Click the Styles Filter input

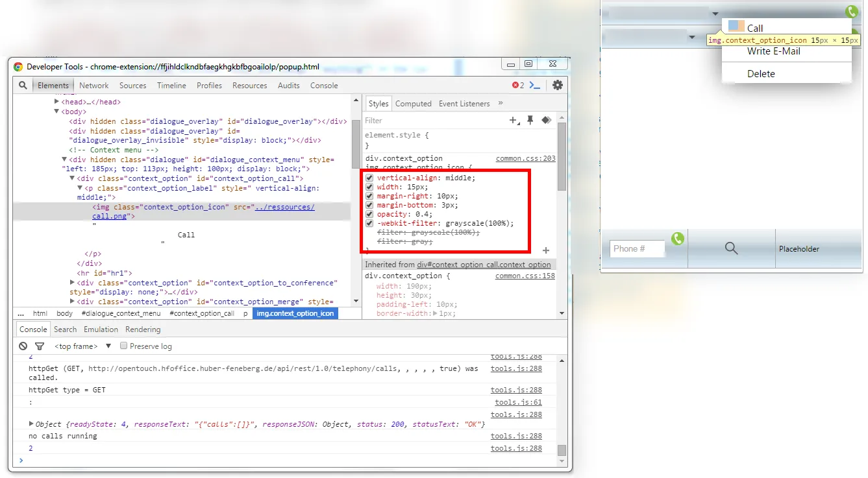click(435, 121)
